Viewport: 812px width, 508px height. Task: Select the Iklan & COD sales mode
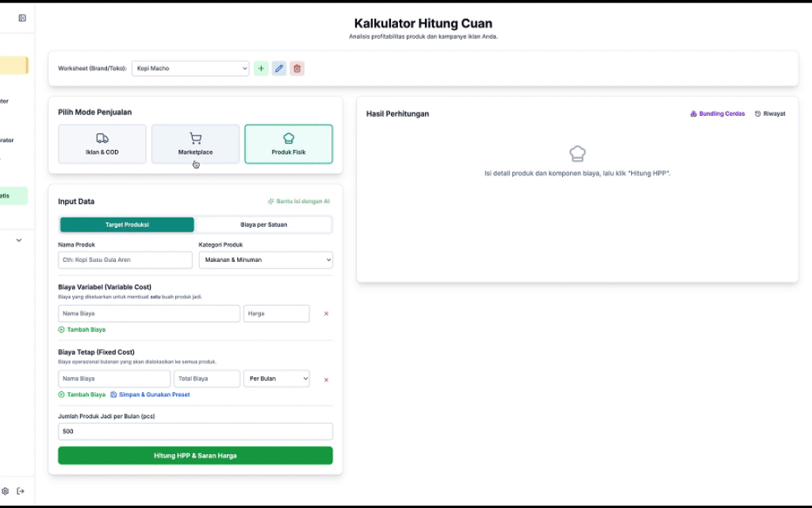[102, 144]
